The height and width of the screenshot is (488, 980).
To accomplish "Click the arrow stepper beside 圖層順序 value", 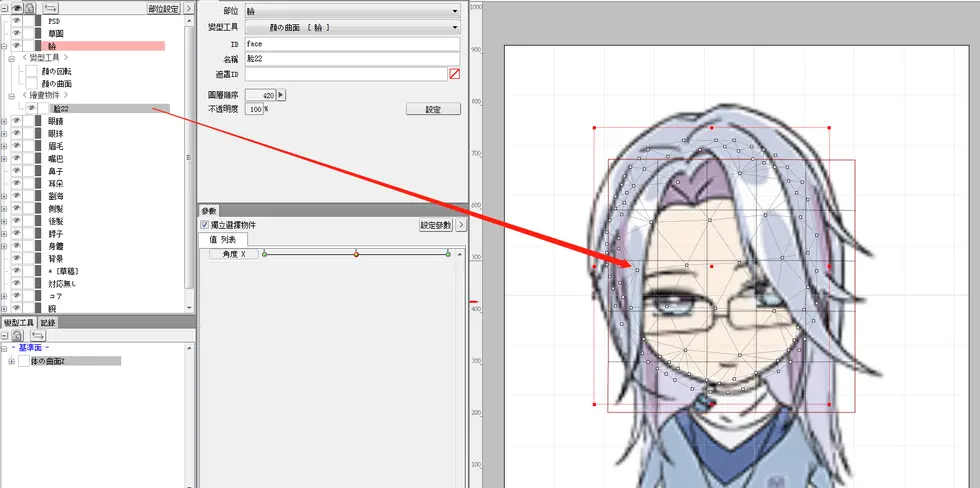I will click(281, 95).
